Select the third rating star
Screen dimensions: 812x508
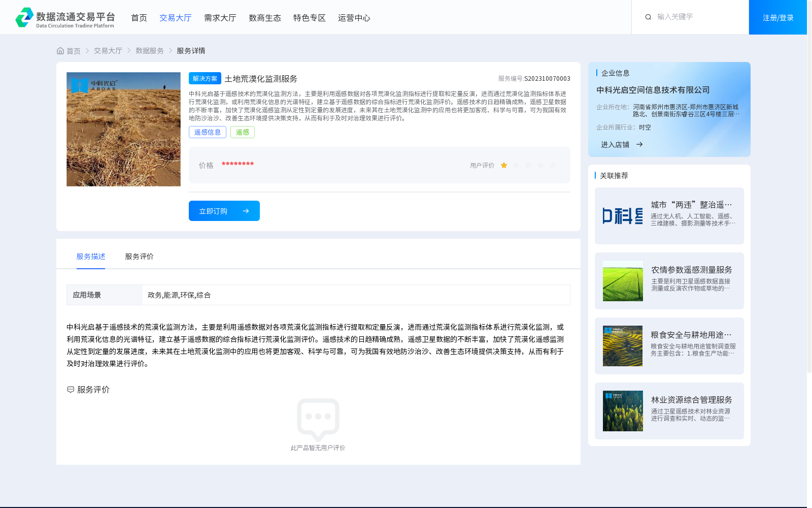tap(528, 165)
